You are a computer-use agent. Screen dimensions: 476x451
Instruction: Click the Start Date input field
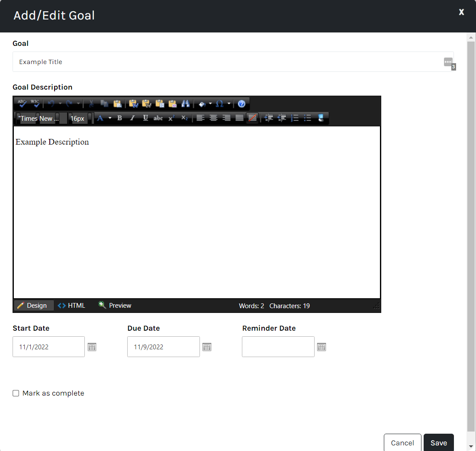pos(48,347)
